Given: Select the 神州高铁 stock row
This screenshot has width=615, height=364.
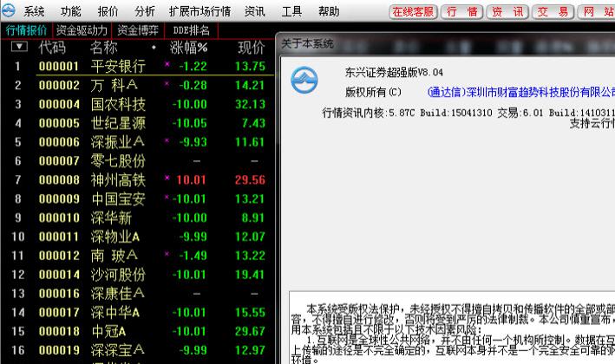Looking at the screenshot, I should pos(137,179).
